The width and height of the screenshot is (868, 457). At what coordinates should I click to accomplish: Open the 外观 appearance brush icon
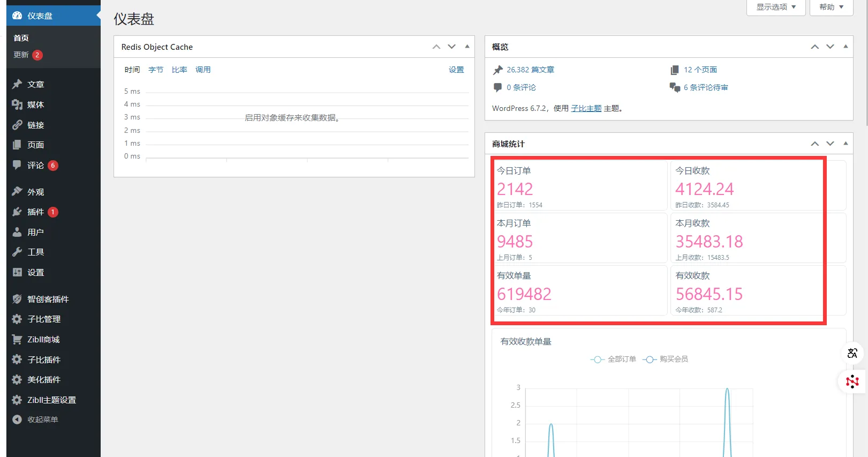point(17,191)
